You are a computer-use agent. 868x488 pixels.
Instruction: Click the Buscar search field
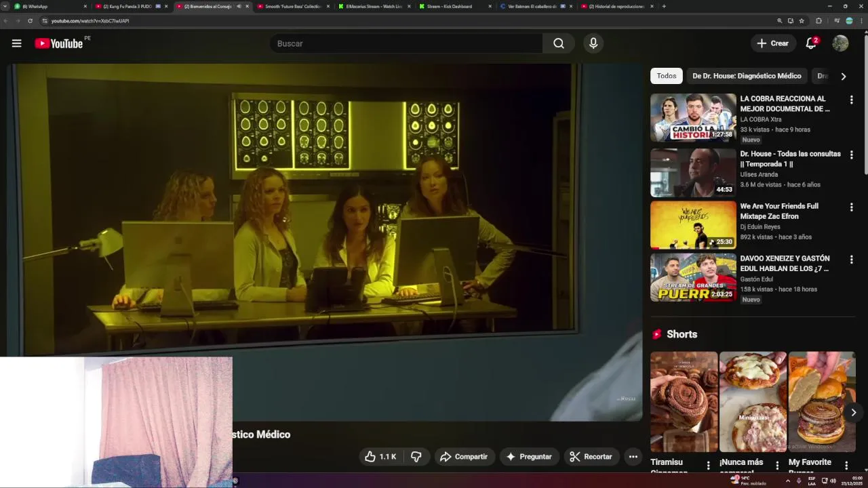tap(406, 43)
